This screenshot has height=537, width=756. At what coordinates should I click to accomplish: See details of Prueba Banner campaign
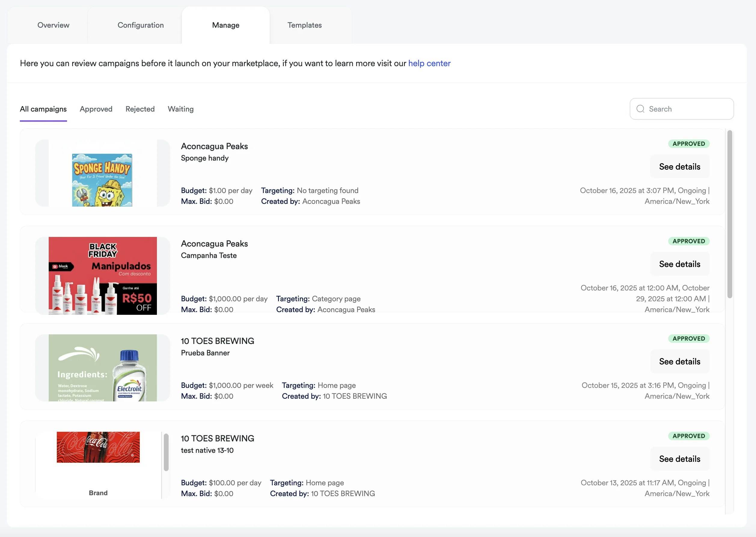[x=679, y=361]
